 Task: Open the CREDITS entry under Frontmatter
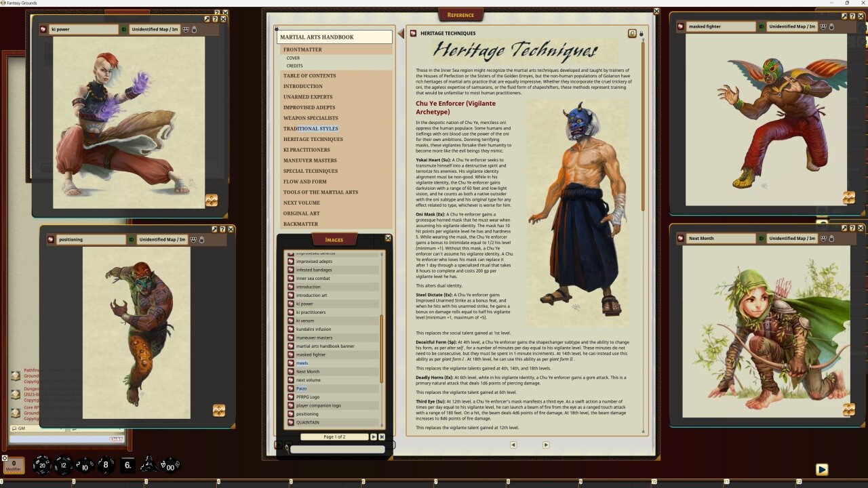(x=294, y=65)
